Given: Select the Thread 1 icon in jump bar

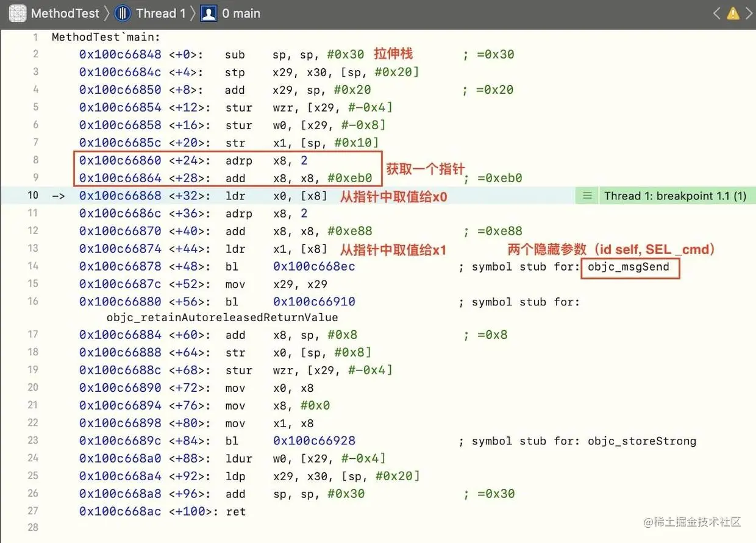Looking at the screenshot, I should click(x=122, y=13).
